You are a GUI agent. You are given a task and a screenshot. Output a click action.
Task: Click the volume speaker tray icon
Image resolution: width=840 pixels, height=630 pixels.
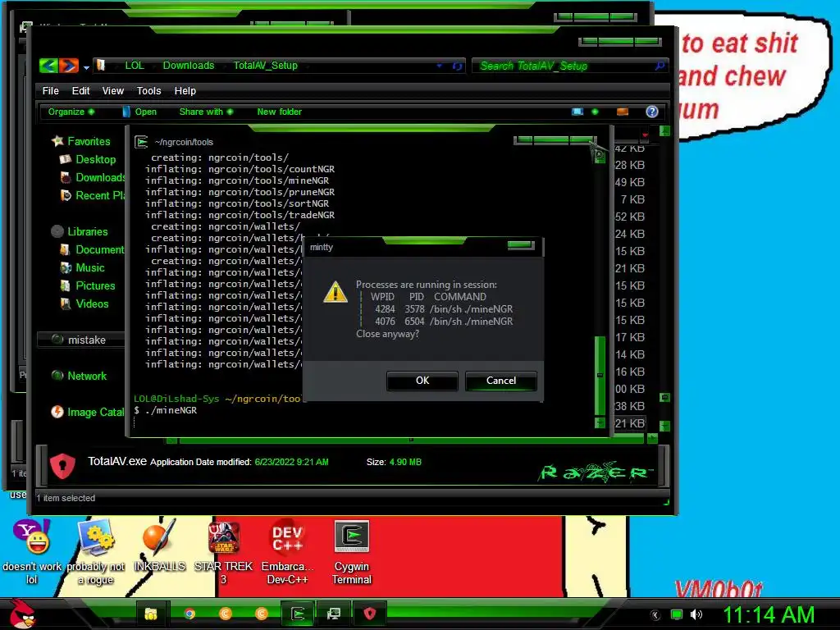tap(696, 614)
